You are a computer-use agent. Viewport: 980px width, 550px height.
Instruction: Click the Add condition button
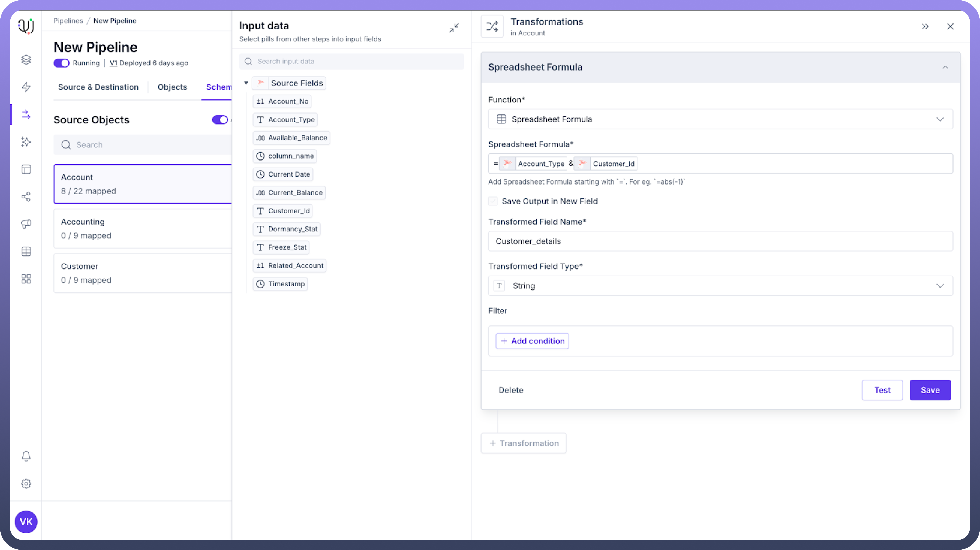(x=532, y=341)
